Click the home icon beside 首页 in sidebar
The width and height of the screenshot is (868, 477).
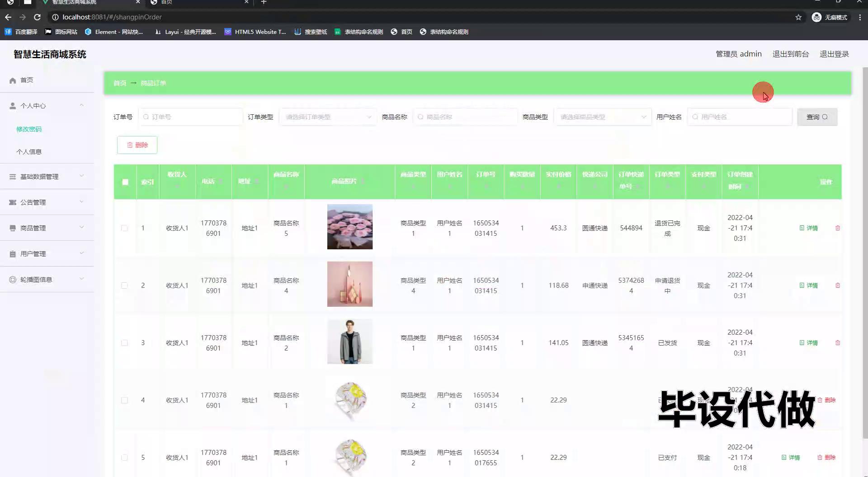tap(13, 80)
